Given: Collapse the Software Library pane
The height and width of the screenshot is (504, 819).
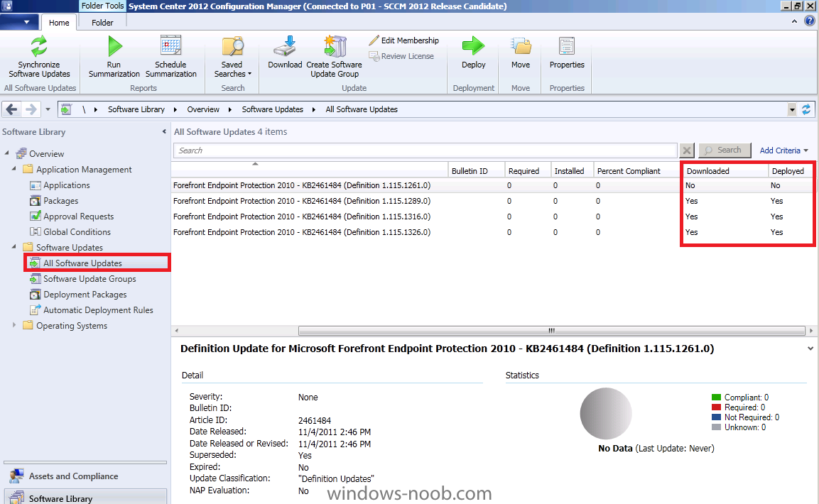Looking at the screenshot, I should (x=164, y=131).
